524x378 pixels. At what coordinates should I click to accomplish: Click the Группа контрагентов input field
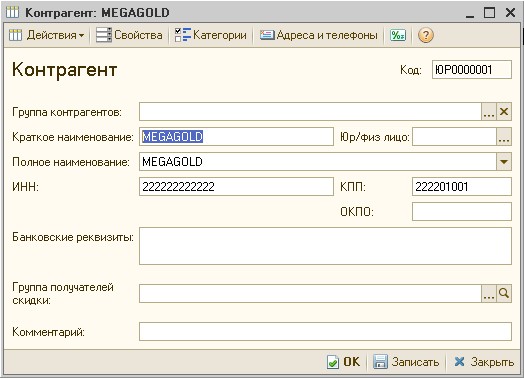point(310,112)
